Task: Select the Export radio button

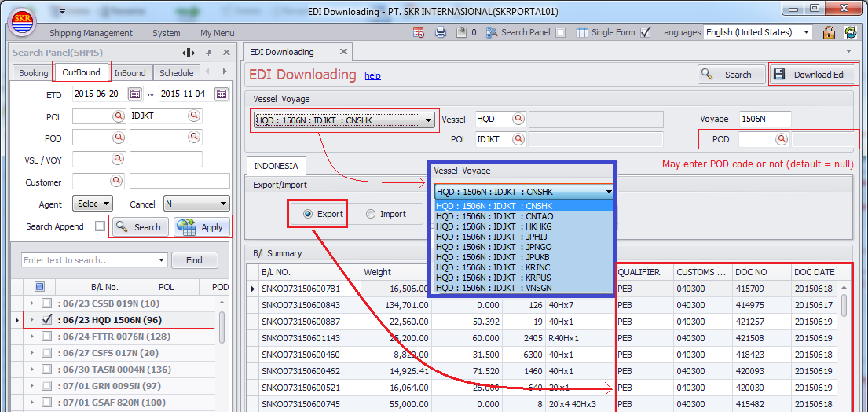Action: (309, 215)
